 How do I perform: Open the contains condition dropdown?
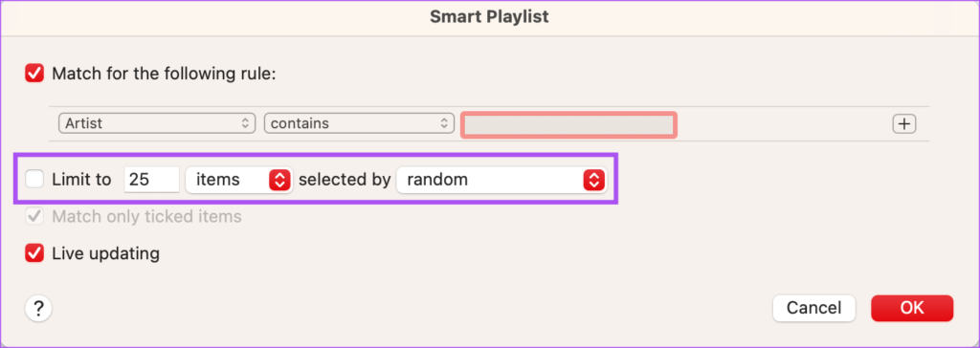(359, 123)
